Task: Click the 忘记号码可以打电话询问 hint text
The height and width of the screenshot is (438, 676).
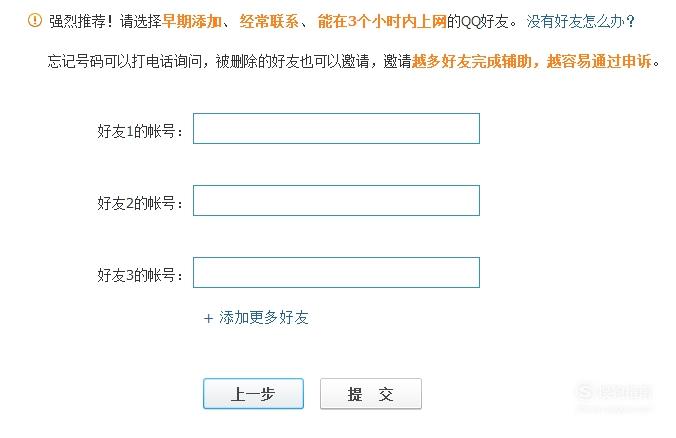Action: click(125, 61)
